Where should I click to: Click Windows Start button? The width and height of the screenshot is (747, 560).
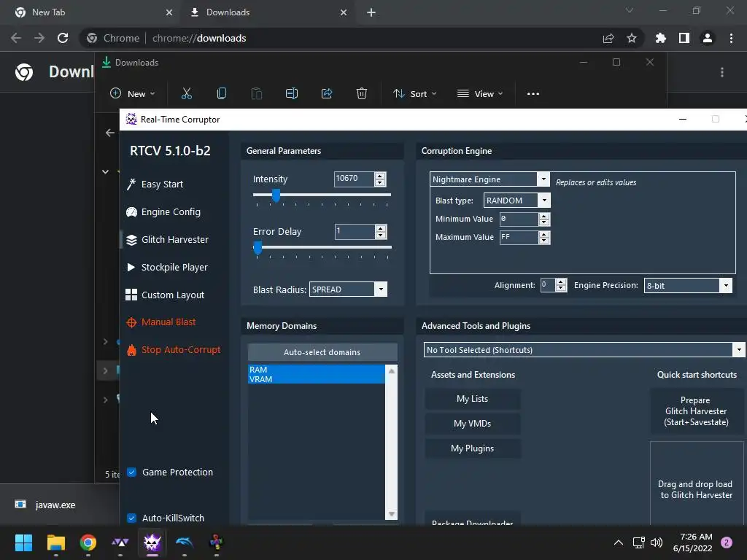(23, 542)
